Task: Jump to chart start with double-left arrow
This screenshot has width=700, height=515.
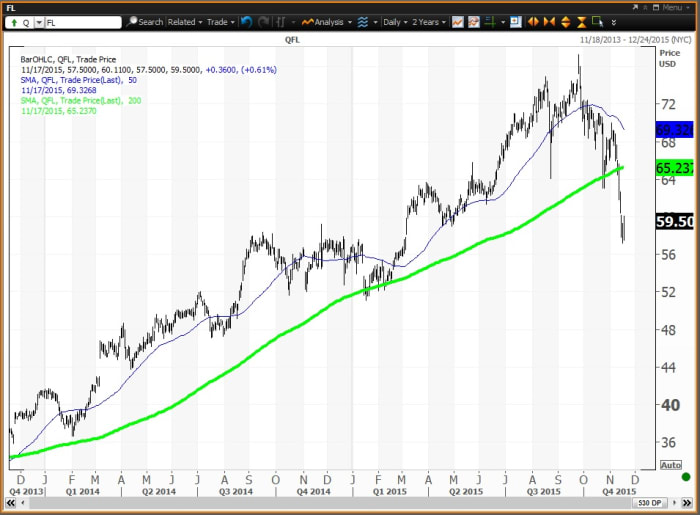Action: click(11, 503)
